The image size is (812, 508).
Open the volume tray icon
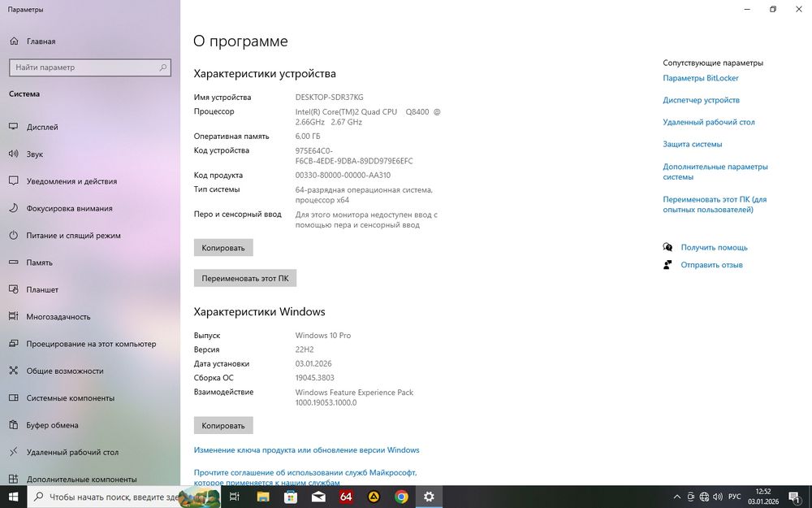point(718,497)
